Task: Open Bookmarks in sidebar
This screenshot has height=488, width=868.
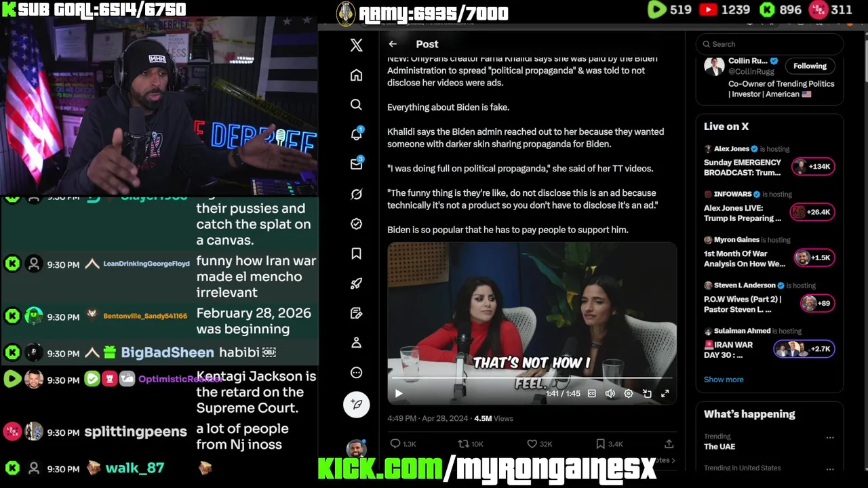Action: click(356, 253)
